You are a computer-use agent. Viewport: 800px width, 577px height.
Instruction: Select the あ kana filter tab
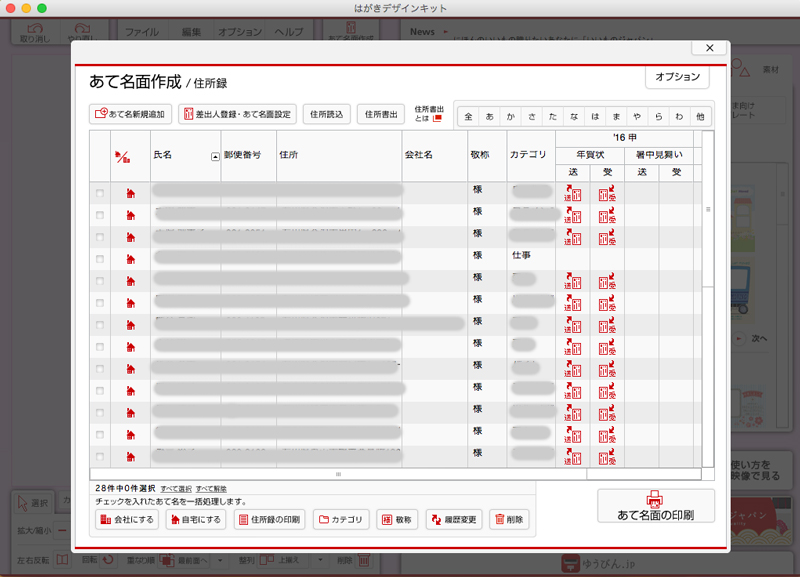point(490,117)
